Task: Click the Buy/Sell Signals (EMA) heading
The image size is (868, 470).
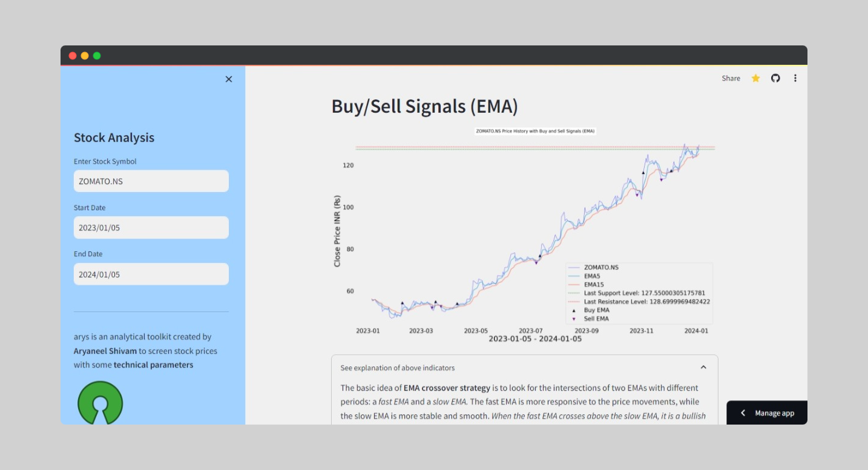Action: pyautogui.click(x=424, y=107)
